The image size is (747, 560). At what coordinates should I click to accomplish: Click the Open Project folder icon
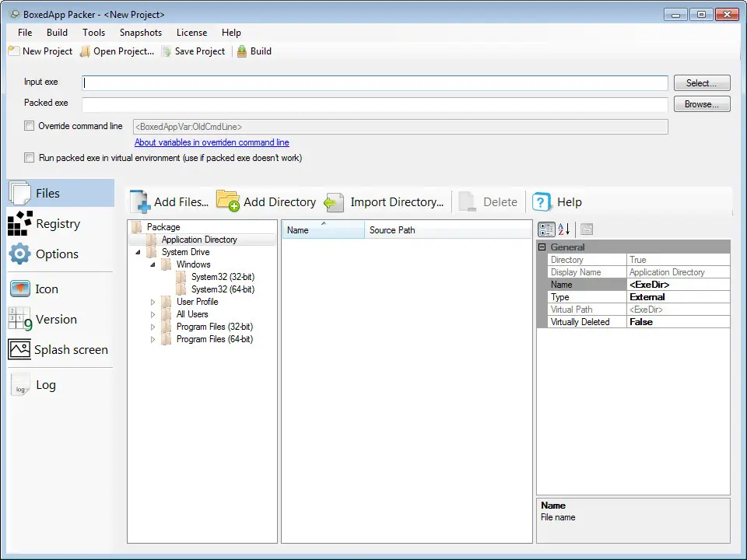click(x=85, y=51)
